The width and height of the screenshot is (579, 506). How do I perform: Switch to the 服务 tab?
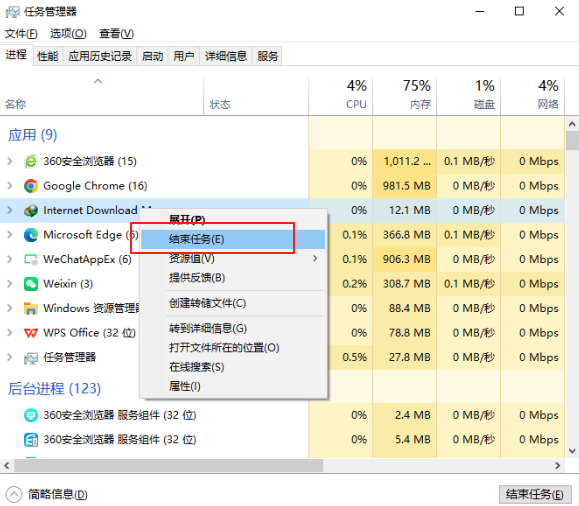click(x=267, y=56)
